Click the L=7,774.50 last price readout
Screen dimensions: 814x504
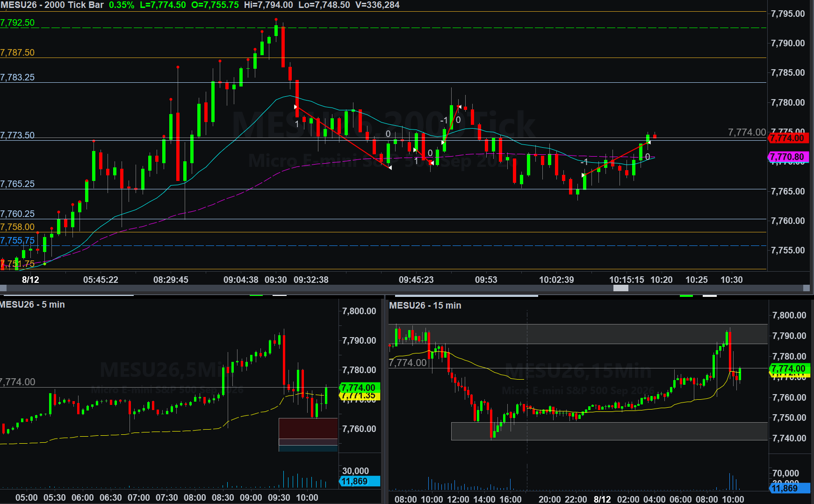(163, 5)
